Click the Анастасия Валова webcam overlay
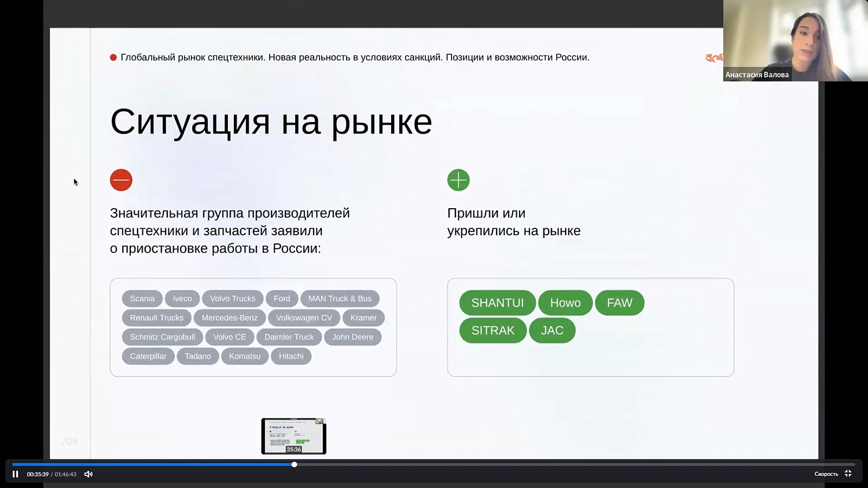The image size is (868, 488). tap(796, 40)
